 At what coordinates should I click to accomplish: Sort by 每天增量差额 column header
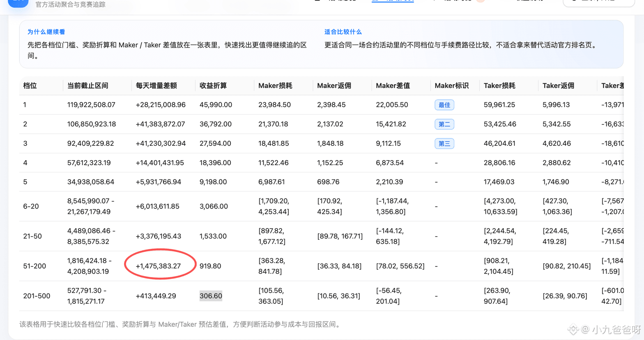[156, 85]
